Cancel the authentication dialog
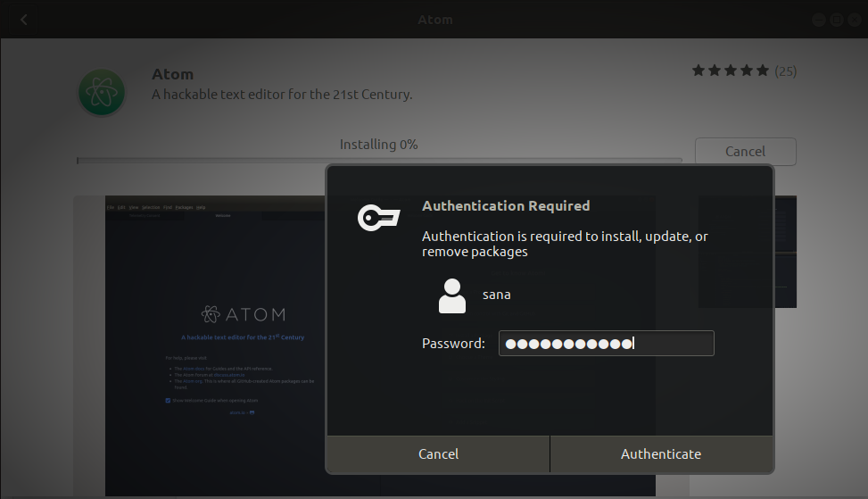The width and height of the screenshot is (868, 499). 438,454
